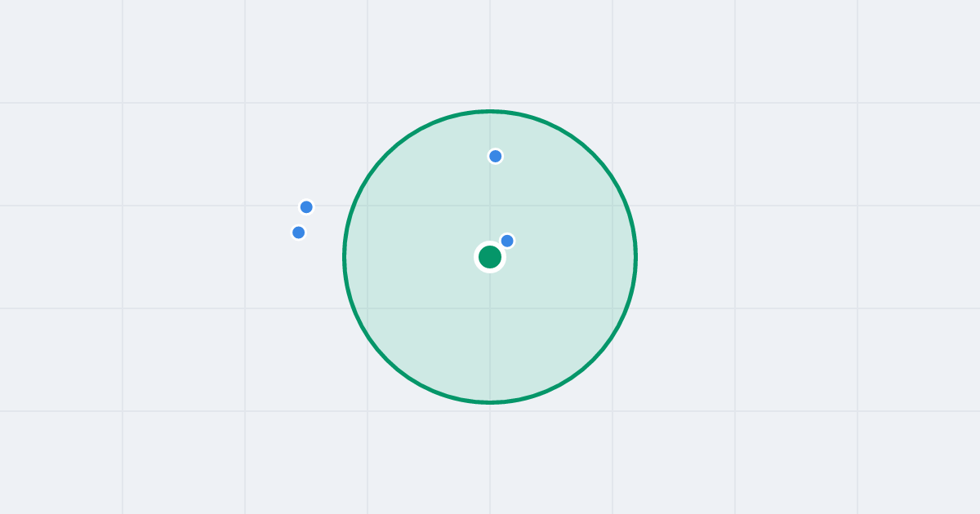Click the green center marker of the circle

tap(490, 257)
